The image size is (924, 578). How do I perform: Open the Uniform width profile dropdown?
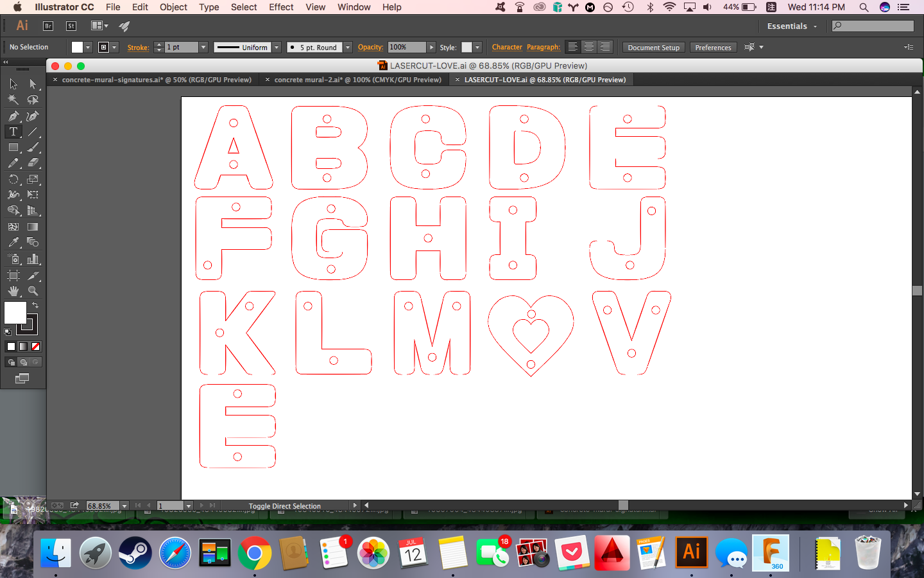pos(277,47)
